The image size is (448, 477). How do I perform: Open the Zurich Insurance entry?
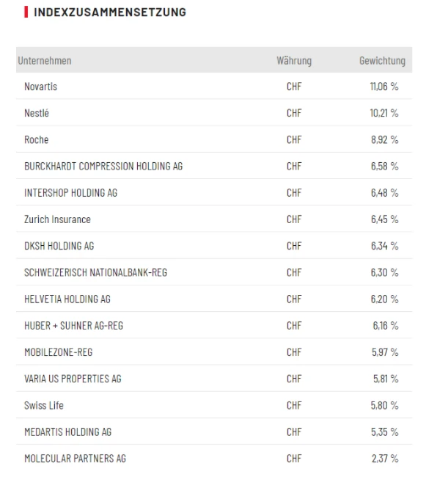coord(57,219)
